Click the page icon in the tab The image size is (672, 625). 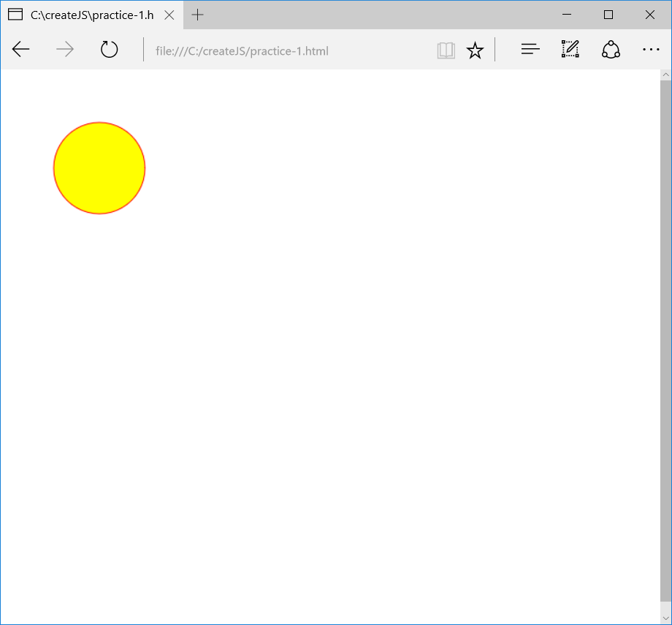tap(15, 15)
